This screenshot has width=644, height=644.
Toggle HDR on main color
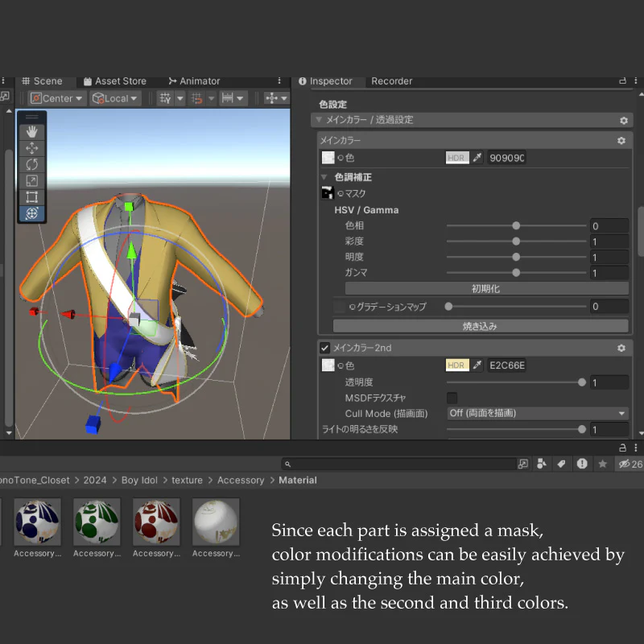pos(457,158)
